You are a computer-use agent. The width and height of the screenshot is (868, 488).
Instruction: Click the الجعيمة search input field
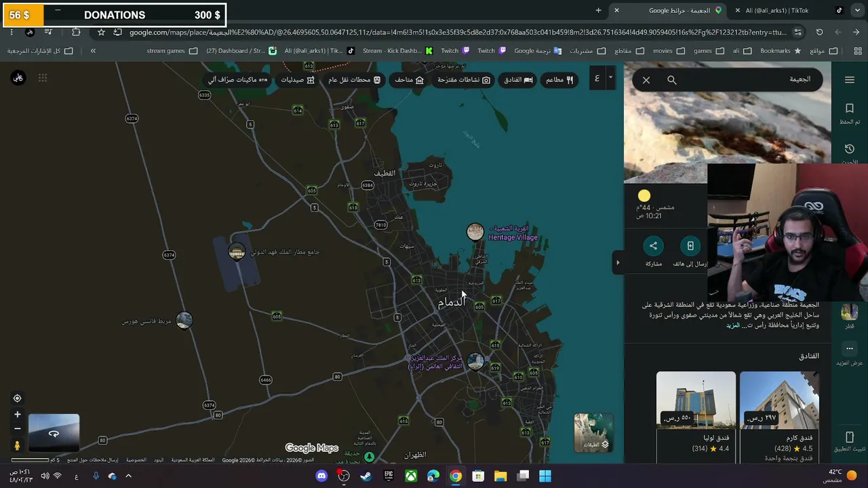coord(746,79)
